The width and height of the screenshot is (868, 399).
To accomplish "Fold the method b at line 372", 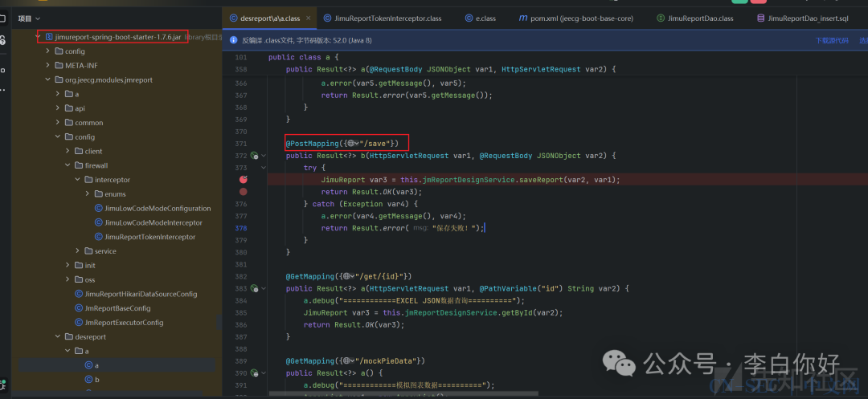I will (x=264, y=156).
